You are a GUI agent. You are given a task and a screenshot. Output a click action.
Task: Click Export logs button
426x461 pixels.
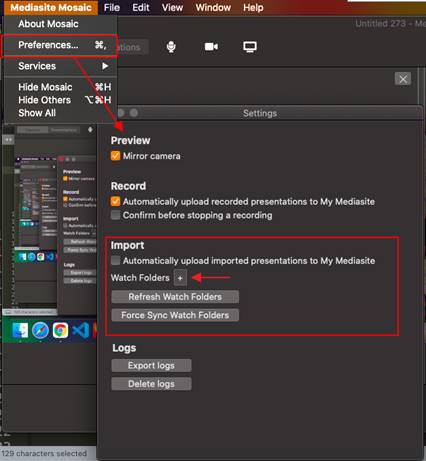(151, 365)
